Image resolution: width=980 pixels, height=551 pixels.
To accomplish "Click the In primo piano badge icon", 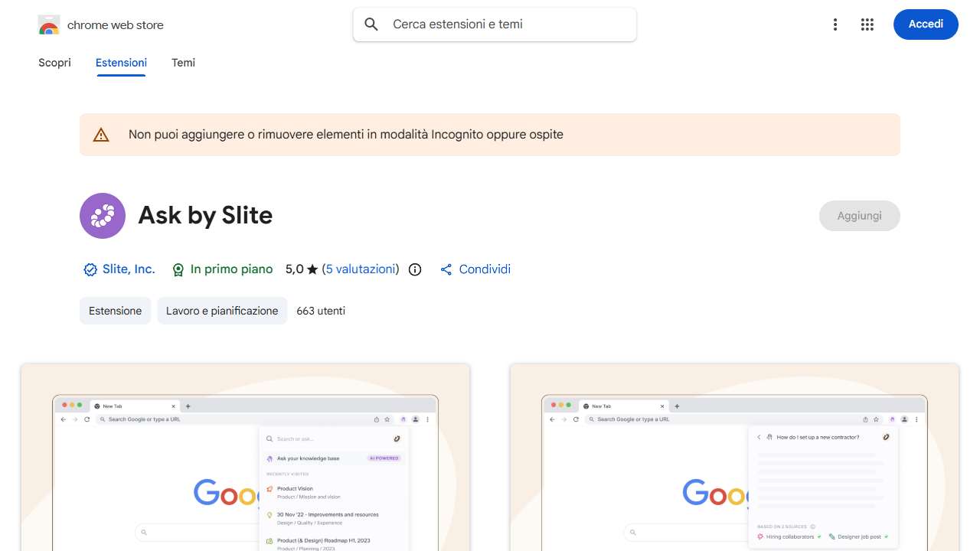I will pyautogui.click(x=178, y=269).
